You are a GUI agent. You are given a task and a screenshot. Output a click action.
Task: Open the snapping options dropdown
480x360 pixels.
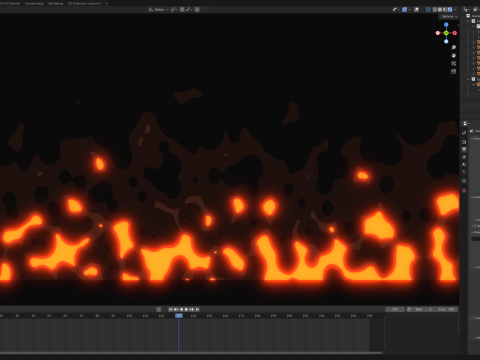pos(189,9)
